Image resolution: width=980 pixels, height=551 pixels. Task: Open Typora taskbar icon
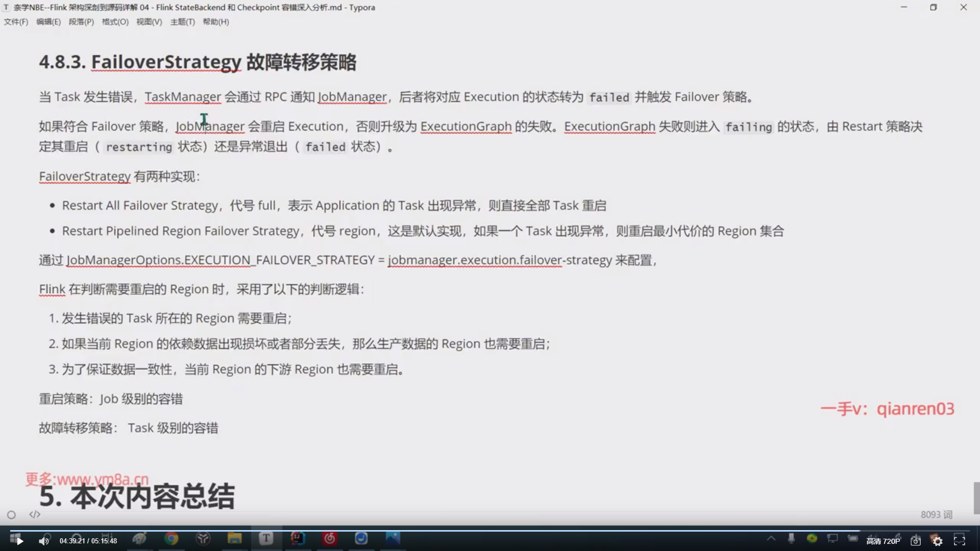click(x=266, y=538)
